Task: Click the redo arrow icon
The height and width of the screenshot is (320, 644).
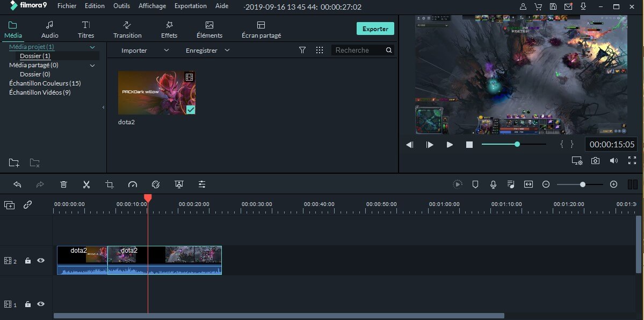Action: pos(40,184)
